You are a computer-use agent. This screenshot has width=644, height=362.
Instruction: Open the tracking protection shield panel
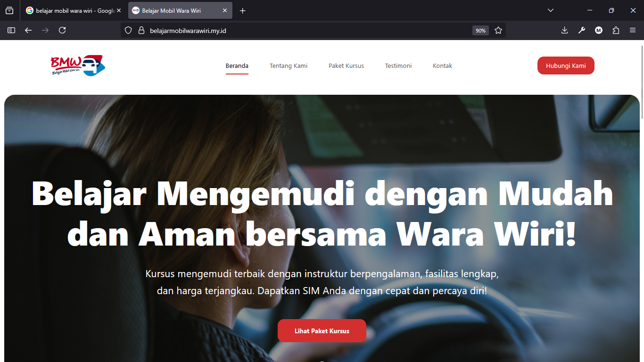[x=128, y=30]
